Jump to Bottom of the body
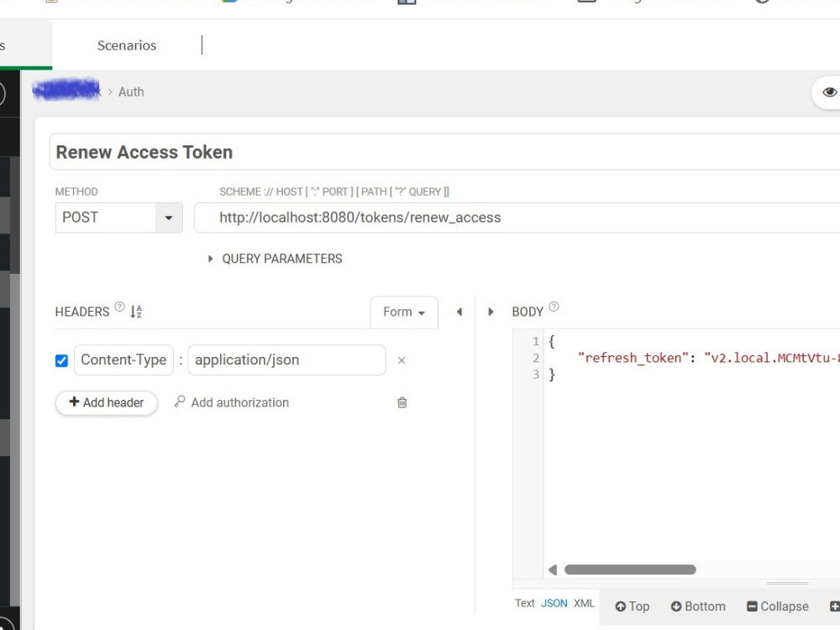The width and height of the screenshot is (840, 630). pos(698,606)
